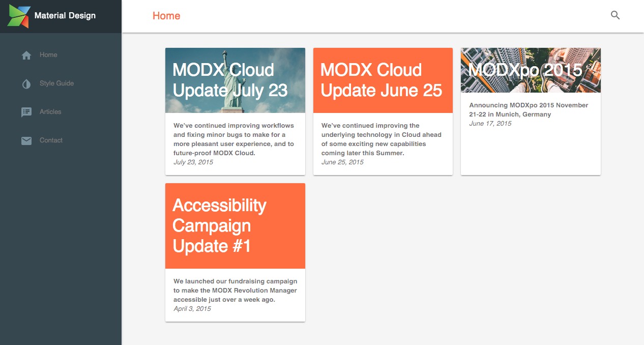Click the Statue of Liberty header image
Image resolution: width=644 pixels, height=345 pixels.
point(235,80)
